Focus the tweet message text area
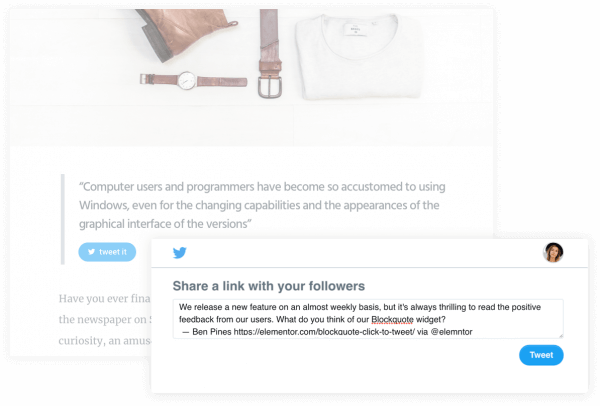The image size is (600, 406). click(368, 319)
